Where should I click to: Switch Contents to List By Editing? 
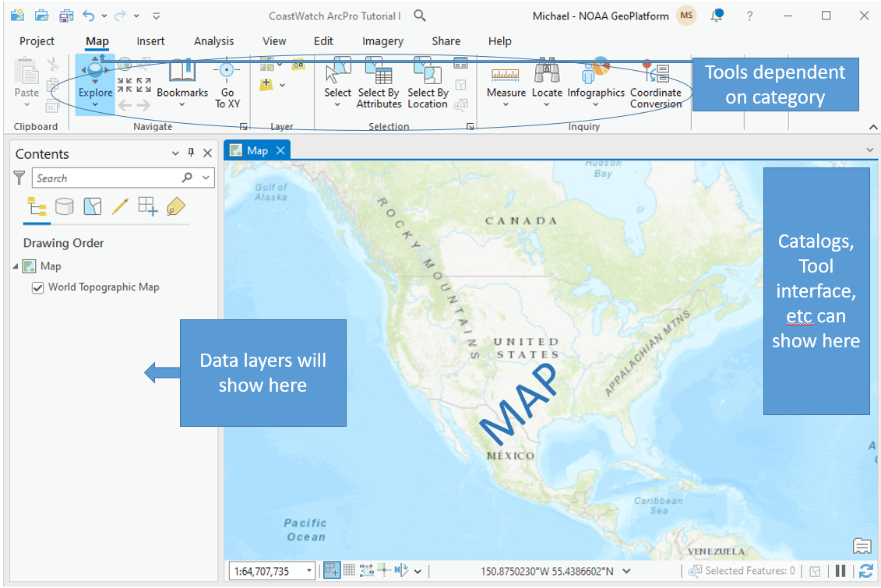click(x=120, y=206)
